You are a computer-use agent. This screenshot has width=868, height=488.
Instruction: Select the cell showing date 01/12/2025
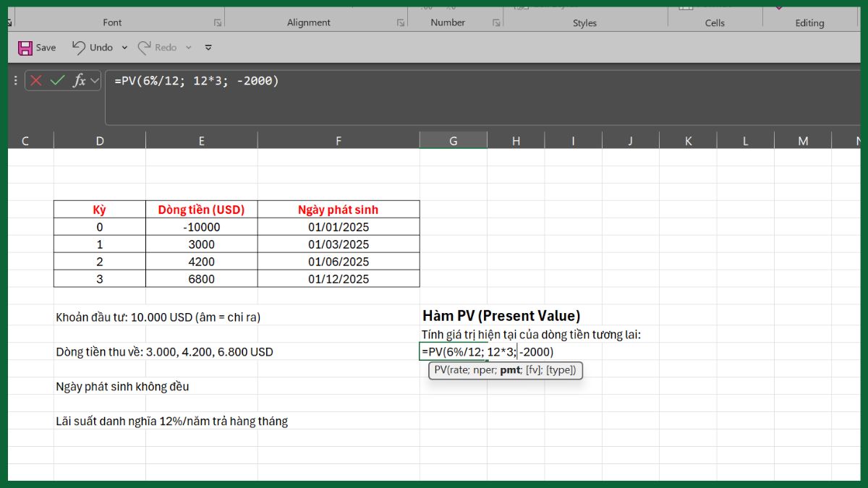point(338,278)
